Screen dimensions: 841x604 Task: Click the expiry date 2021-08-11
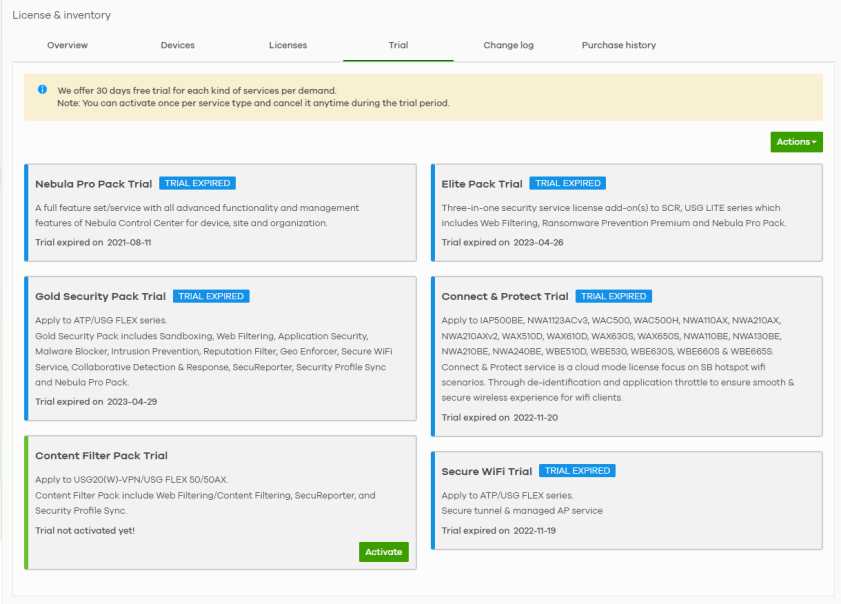pyautogui.click(x=129, y=242)
